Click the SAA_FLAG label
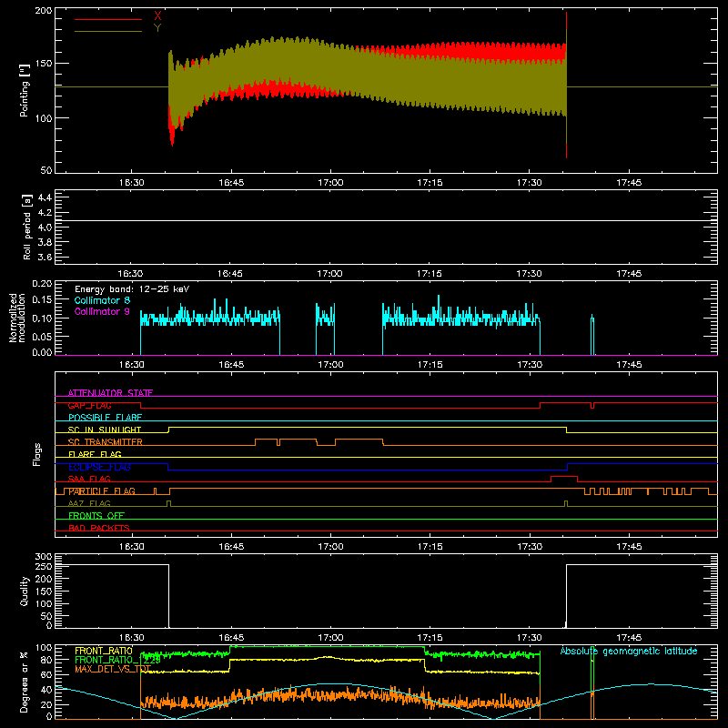728x728 pixels. (89, 479)
